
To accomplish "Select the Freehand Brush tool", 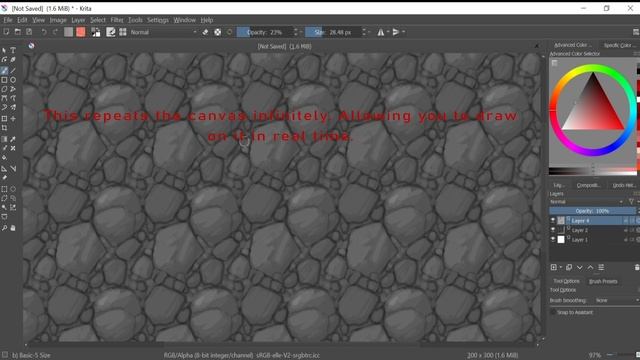I will click(4, 71).
